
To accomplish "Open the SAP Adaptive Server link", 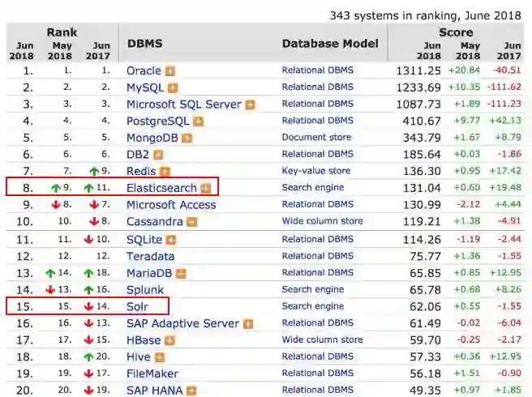I will (183, 323).
